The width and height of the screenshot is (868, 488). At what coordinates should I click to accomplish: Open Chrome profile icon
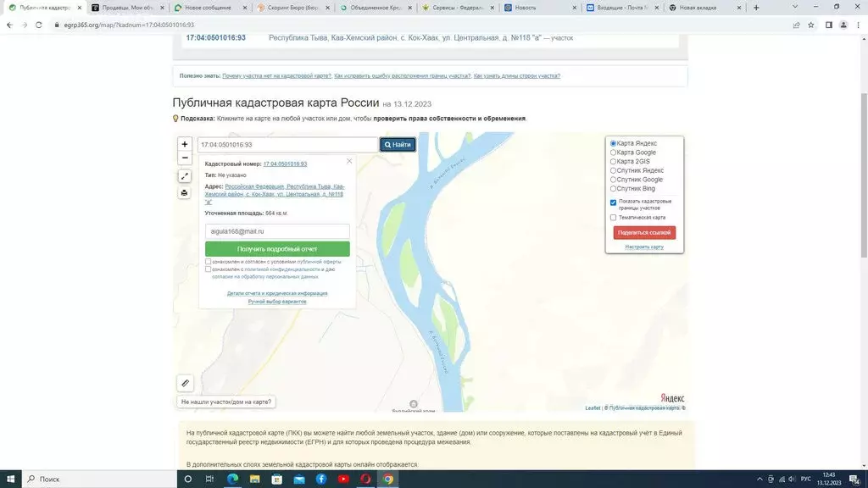843,25
